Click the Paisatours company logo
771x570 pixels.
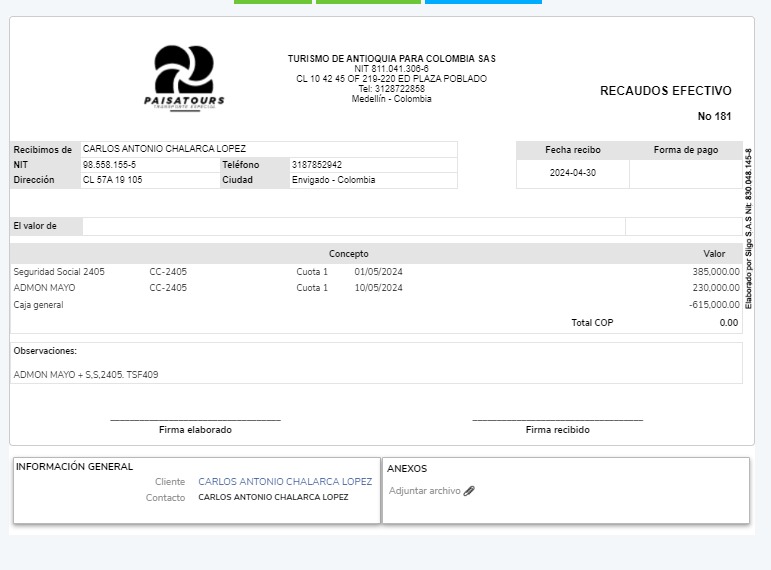pos(184,77)
